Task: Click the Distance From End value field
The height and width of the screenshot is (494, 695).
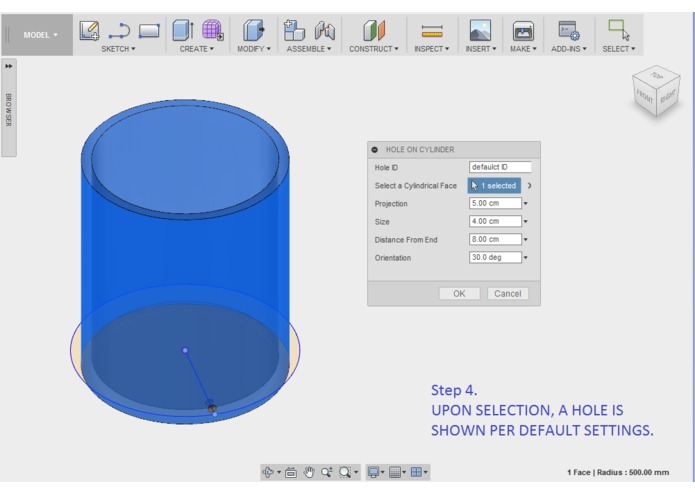Action: click(495, 239)
